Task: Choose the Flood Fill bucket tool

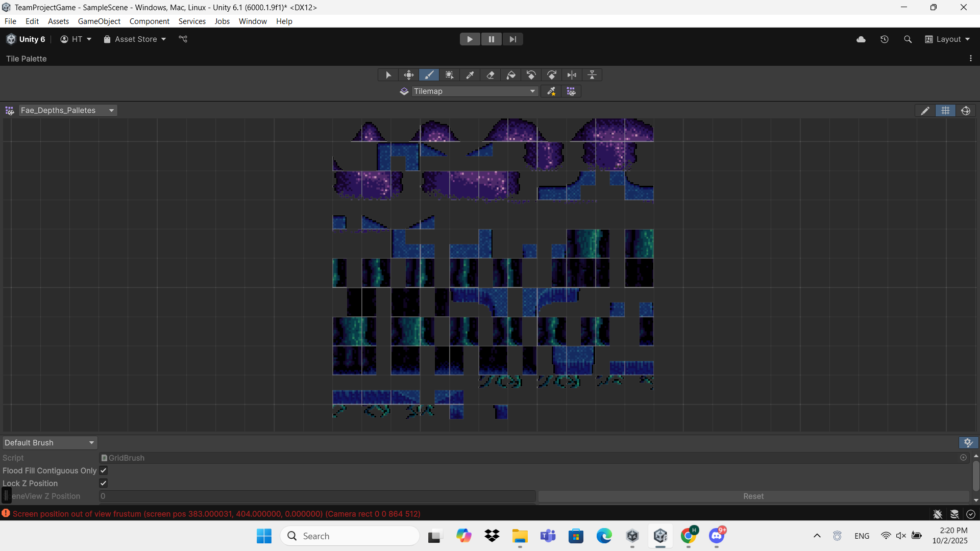Action: click(x=511, y=75)
